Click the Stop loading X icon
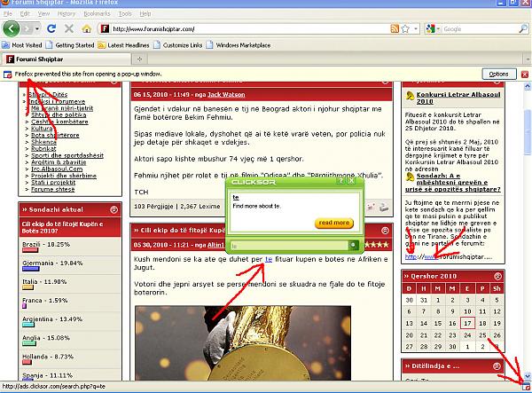Image resolution: width=532 pixels, height=393 pixels. [69, 28]
